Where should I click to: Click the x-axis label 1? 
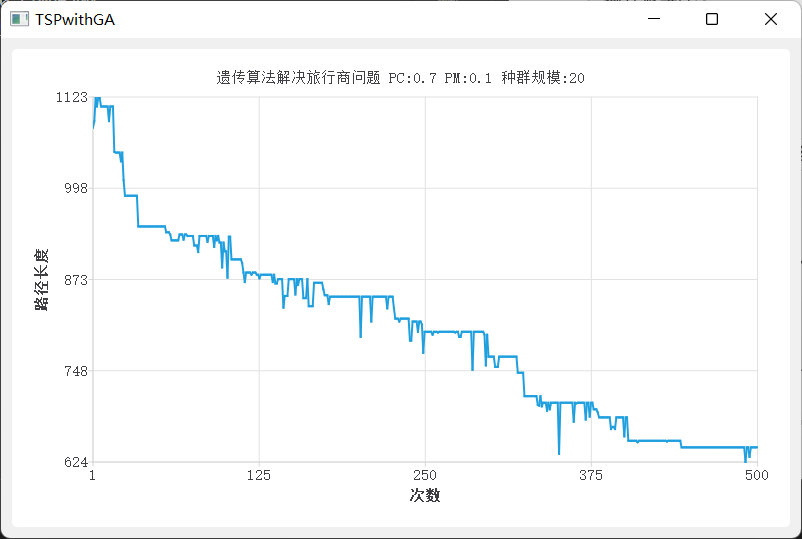(93, 475)
